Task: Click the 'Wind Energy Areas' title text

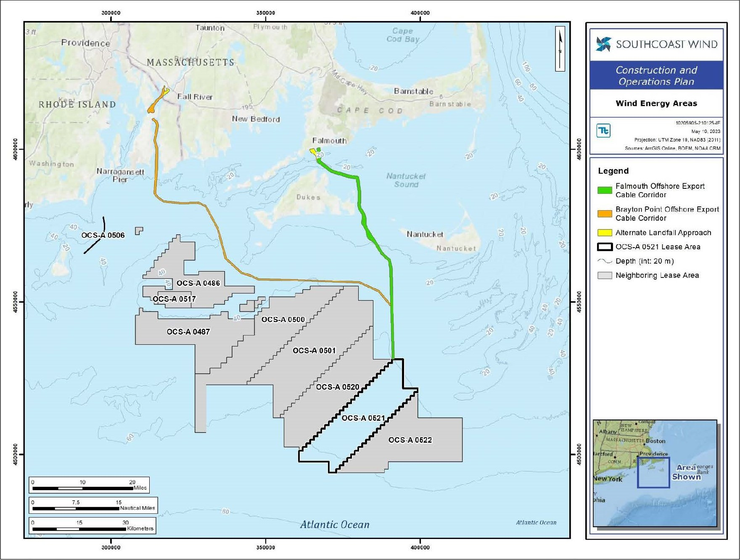Action: coord(656,103)
